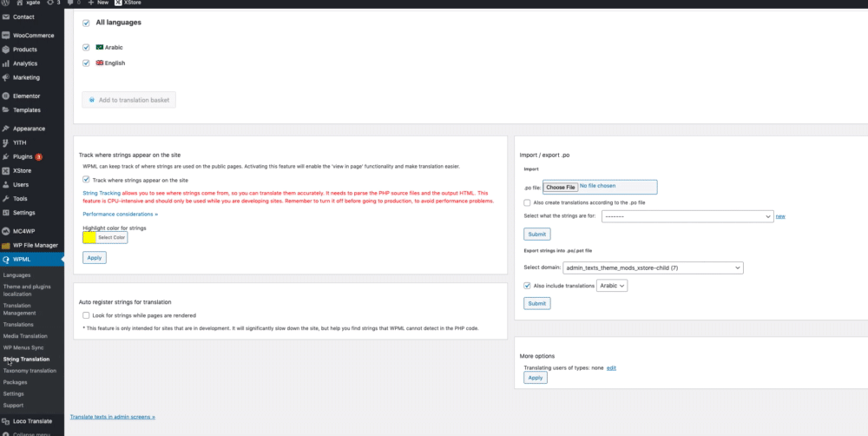Click the XStore logo in admin bar
The height and width of the screenshot is (436, 868).
(x=118, y=3)
